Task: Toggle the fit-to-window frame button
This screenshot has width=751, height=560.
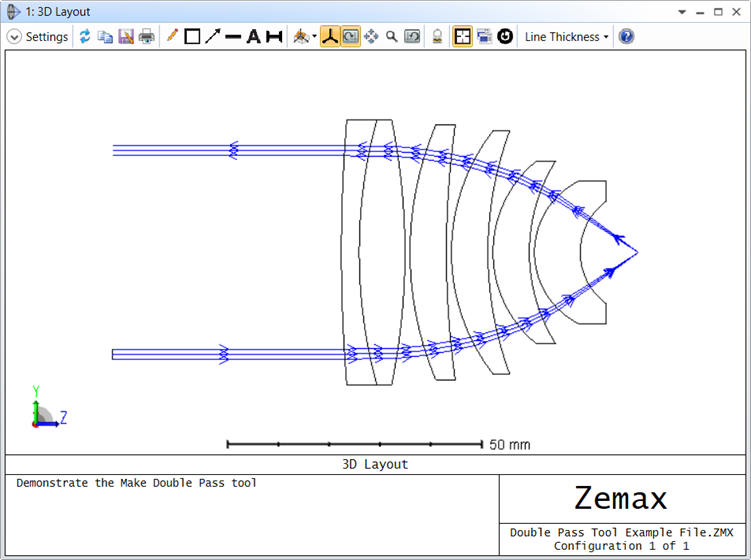Action: coord(462,36)
